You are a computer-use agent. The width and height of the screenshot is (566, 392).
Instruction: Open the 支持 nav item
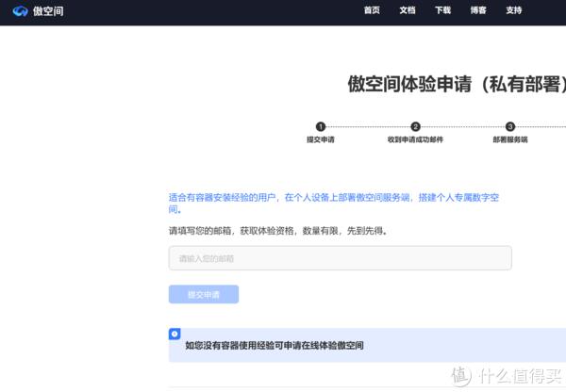[514, 10]
